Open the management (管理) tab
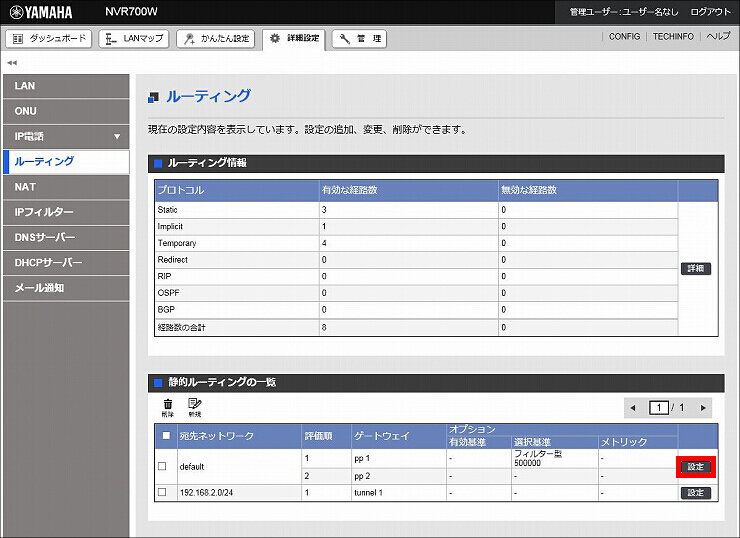740x538 pixels. click(359, 39)
